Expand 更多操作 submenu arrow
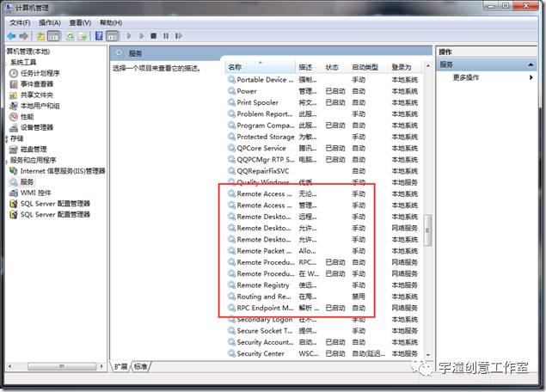Image resolution: width=546 pixels, height=392 pixels. coord(531,77)
